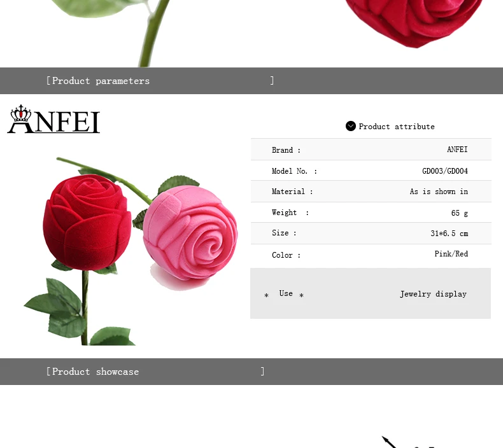Viewport: 503px width, 448px height.
Task: Select the Jewelry display value
Action: click(x=433, y=294)
